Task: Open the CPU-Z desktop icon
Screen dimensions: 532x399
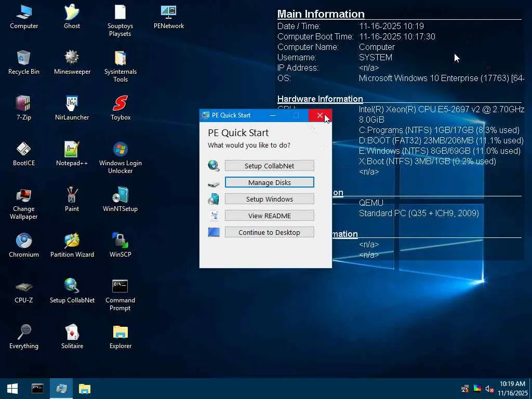Action: click(24, 291)
